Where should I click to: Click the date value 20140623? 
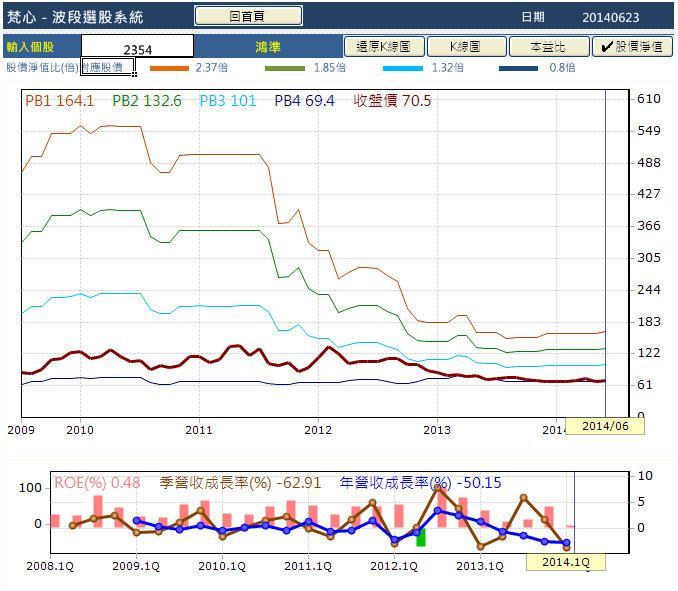pyautogui.click(x=610, y=17)
